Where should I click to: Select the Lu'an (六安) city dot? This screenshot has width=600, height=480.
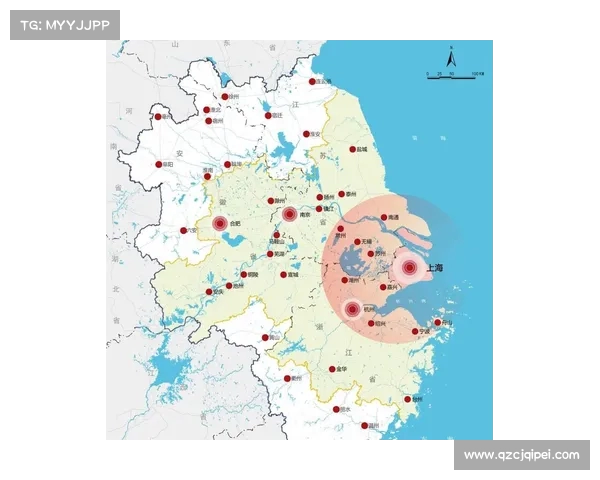click(183, 230)
